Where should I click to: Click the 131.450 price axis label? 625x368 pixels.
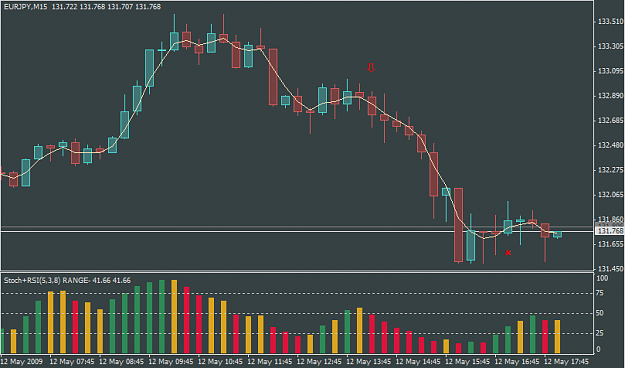(610, 269)
